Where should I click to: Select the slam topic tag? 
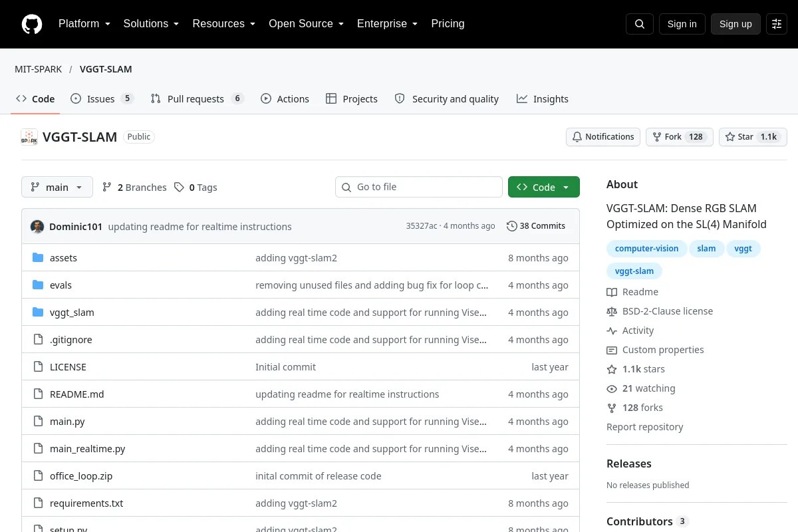click(706, 249)
